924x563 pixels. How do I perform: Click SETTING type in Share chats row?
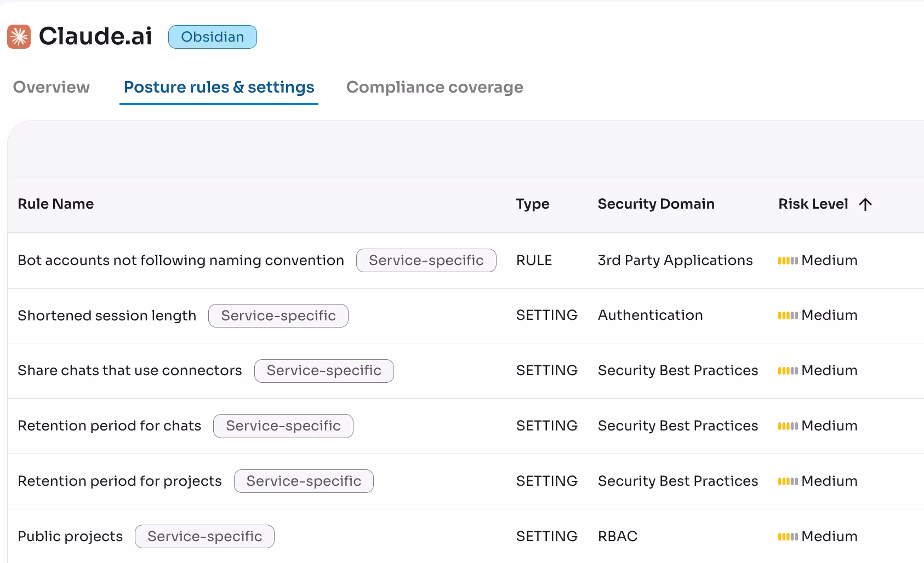547,370
